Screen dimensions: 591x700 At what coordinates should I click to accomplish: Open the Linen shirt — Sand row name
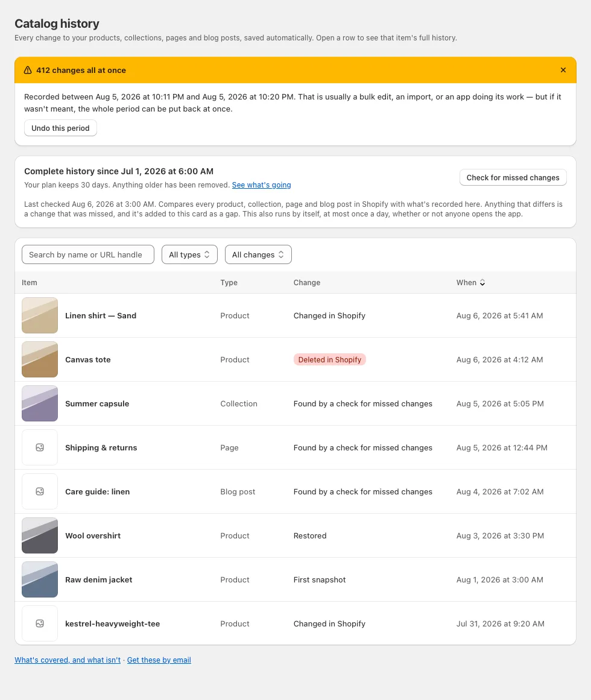point(101,315)
